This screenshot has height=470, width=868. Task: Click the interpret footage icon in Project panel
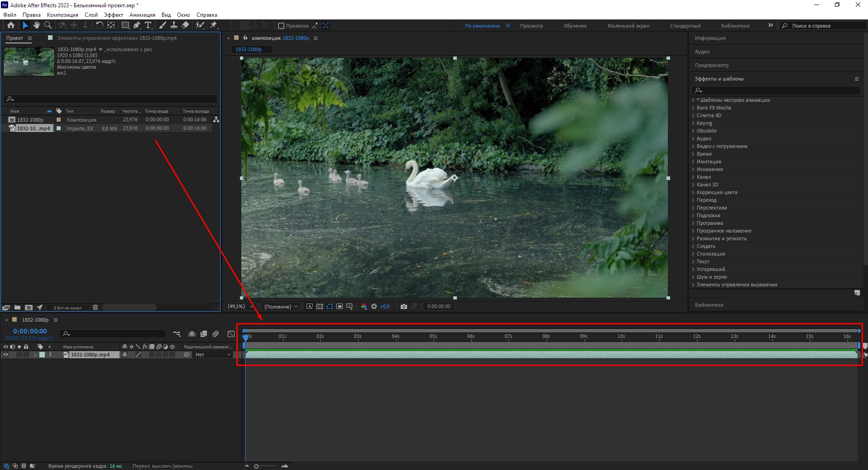click(x=6, y=308)
